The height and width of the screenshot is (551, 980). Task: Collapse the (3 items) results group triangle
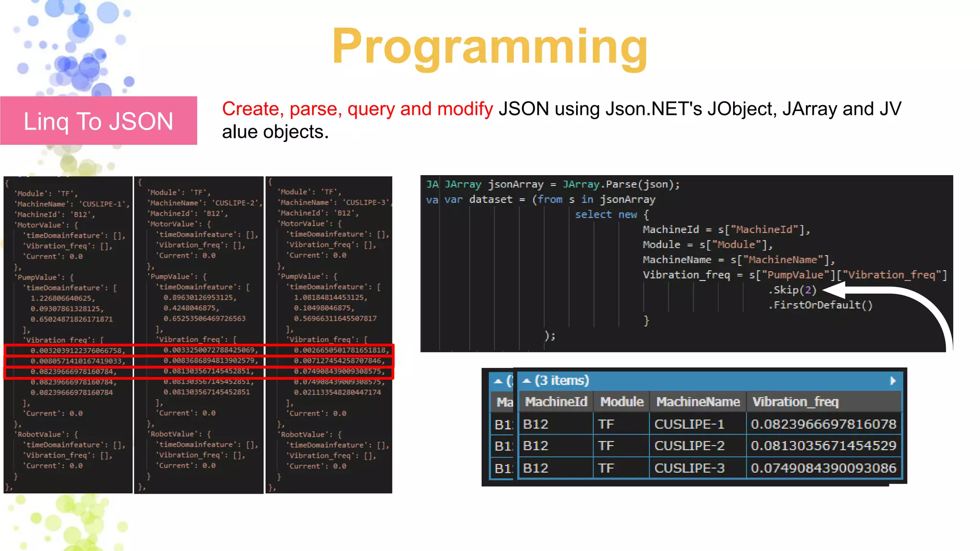coord(527,381)
